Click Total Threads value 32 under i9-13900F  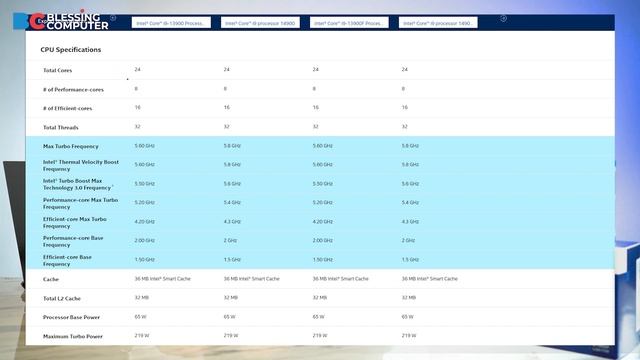tap(316, 127)
